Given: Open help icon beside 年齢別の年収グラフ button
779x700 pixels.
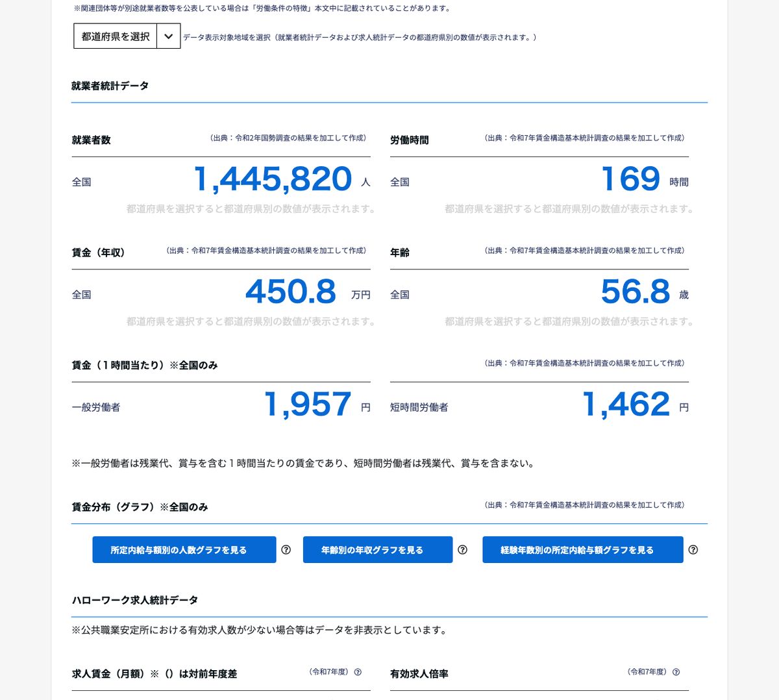Looking at the screenshot, I should pos(463,550).
